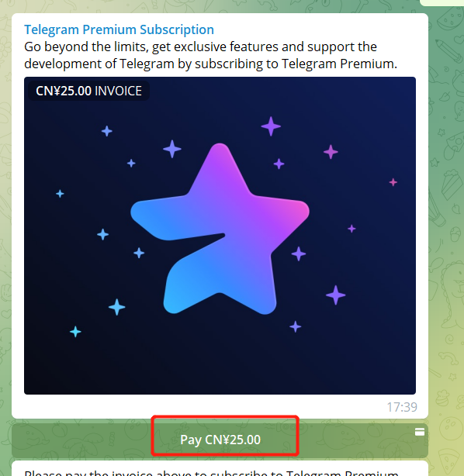
Task: Click the partial white bubble in the top-right corner
Action: point(441,3)
